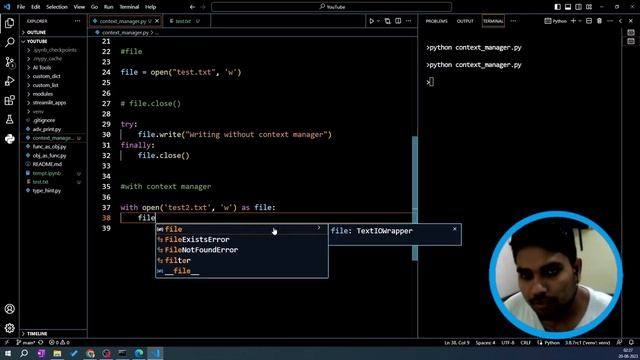Go back with the navigation arrow
Viewport: 640px width, 360px height.
(192, 7)
